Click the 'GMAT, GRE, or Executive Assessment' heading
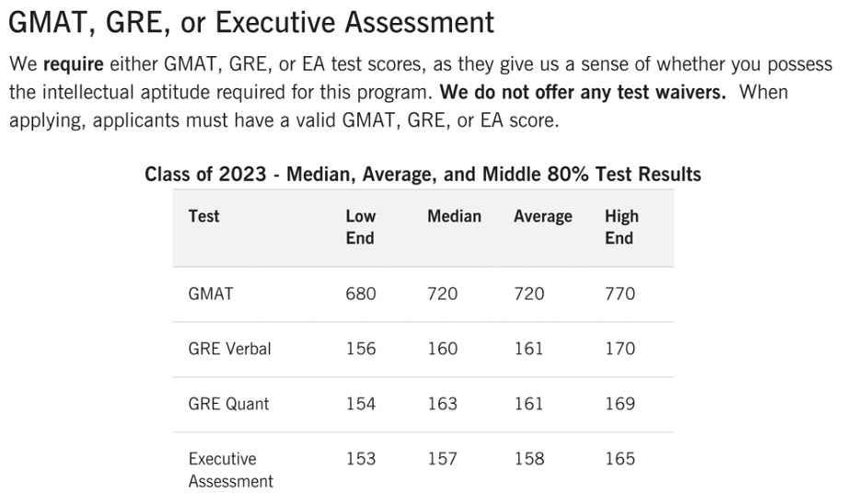The height and width of the screenshot is (504, 846). (251, 22)
